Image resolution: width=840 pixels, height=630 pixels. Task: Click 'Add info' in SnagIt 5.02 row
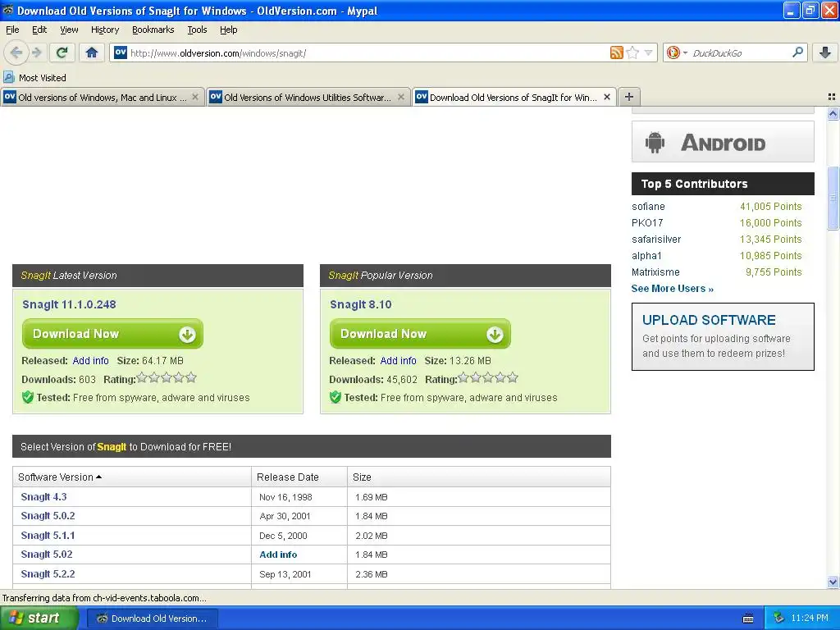click(278, 555)
